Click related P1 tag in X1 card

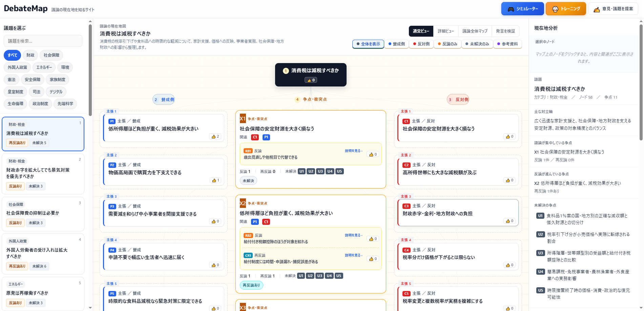pos(266,137)
